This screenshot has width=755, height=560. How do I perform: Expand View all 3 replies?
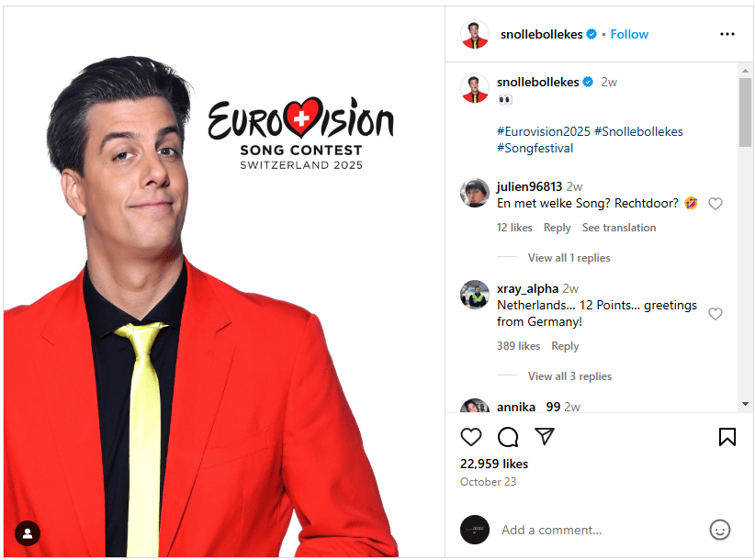pos(569,376)
